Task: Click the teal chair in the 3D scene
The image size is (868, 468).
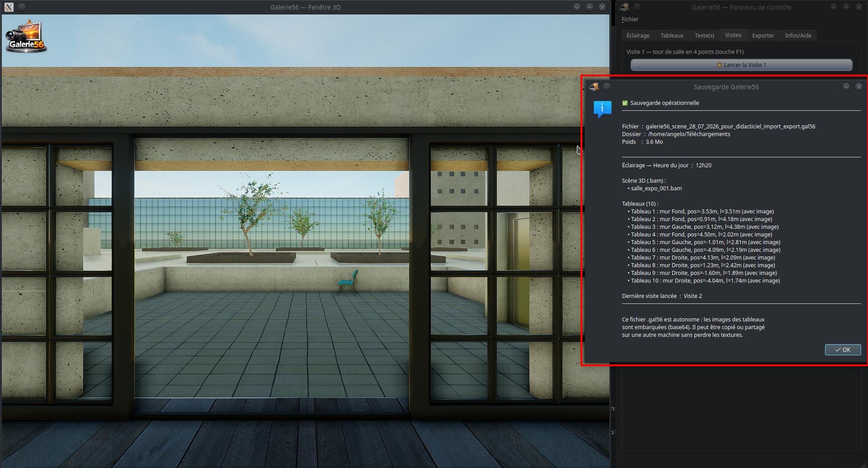Action: (349, 281)
